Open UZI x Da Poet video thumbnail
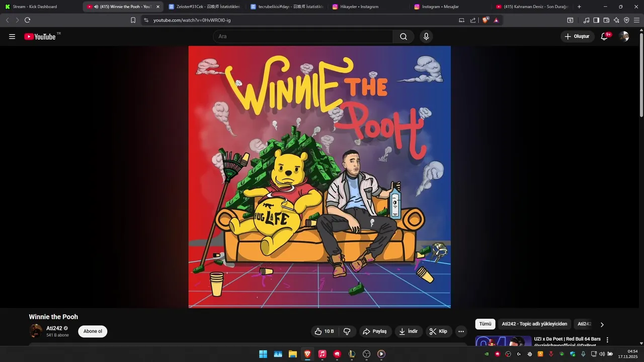Screen dimensions: 644x362 tap(503, 341)
